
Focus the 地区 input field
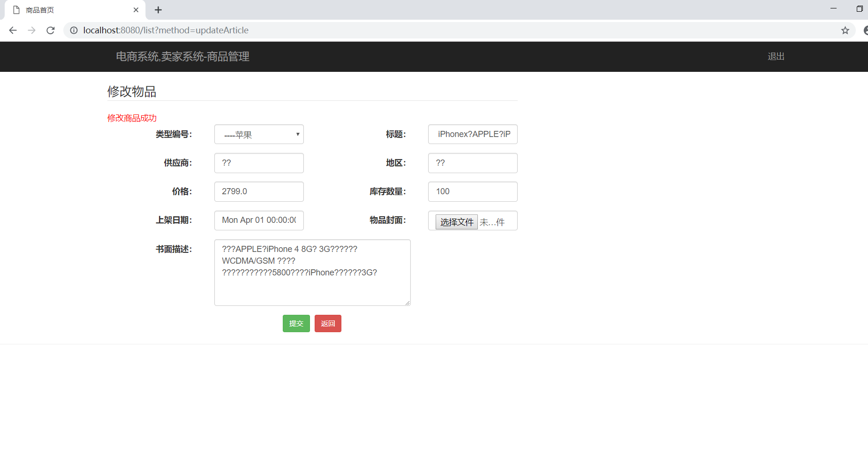[x=473, y=163]
